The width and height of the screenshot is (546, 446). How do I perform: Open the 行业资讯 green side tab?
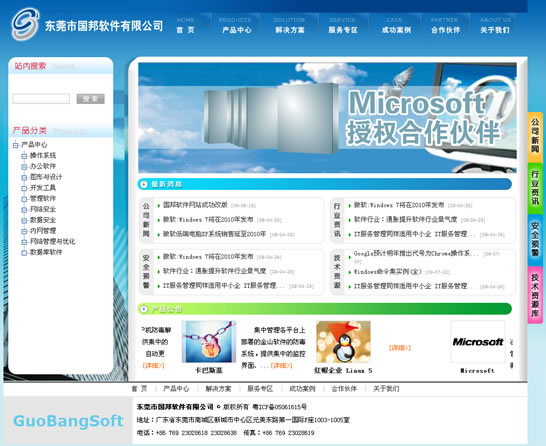pos(535,188)
